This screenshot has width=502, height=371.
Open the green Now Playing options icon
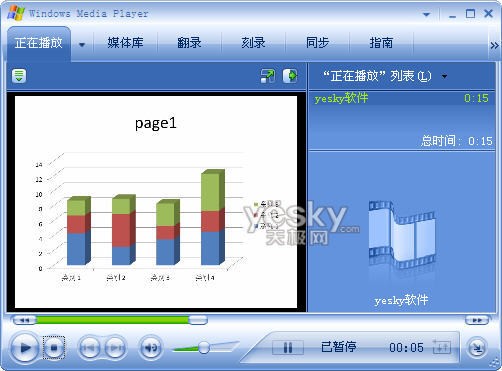pyautogui.click(x=19, y=76)
